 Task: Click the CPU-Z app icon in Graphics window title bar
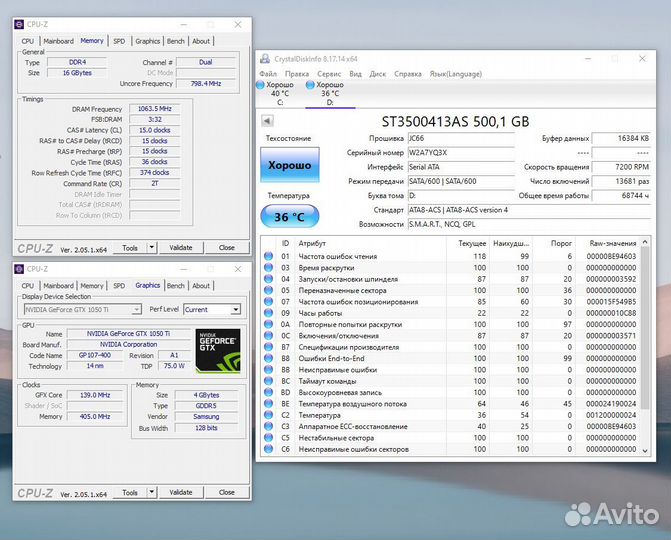[x=19, y=269]
